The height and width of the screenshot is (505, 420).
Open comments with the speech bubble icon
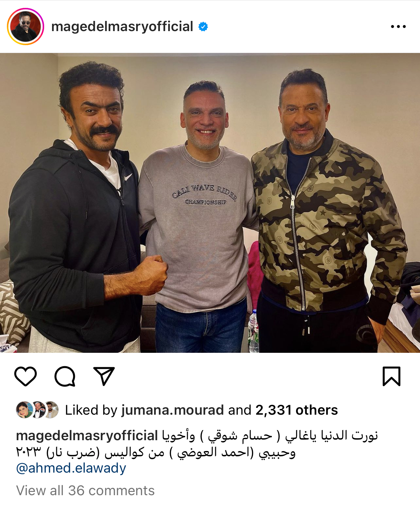tap(65, 376)
